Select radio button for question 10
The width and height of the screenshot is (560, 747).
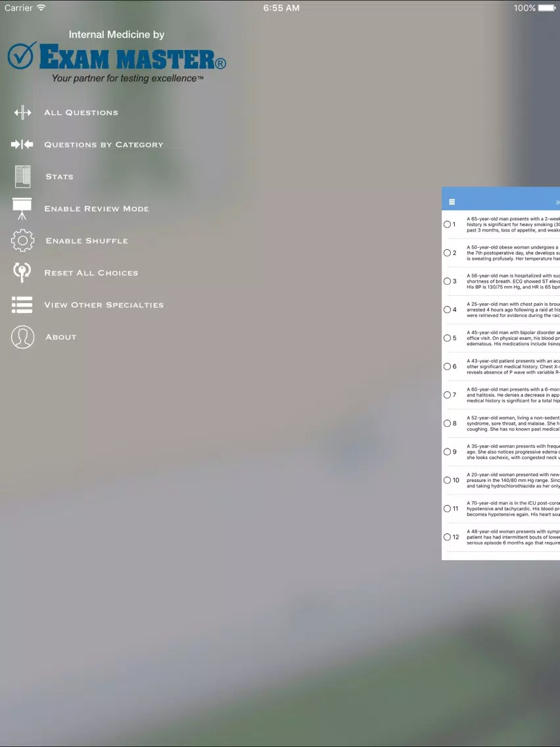click(447, 480)
